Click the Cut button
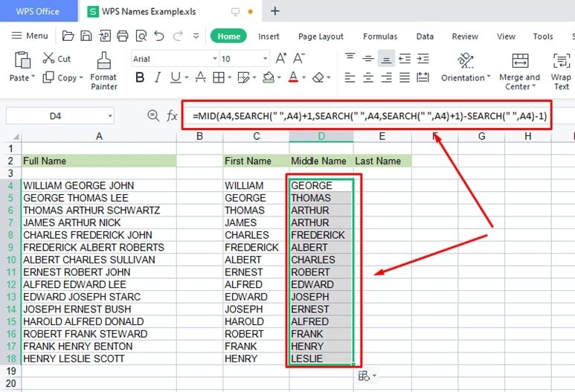 (x=57, y=58)
